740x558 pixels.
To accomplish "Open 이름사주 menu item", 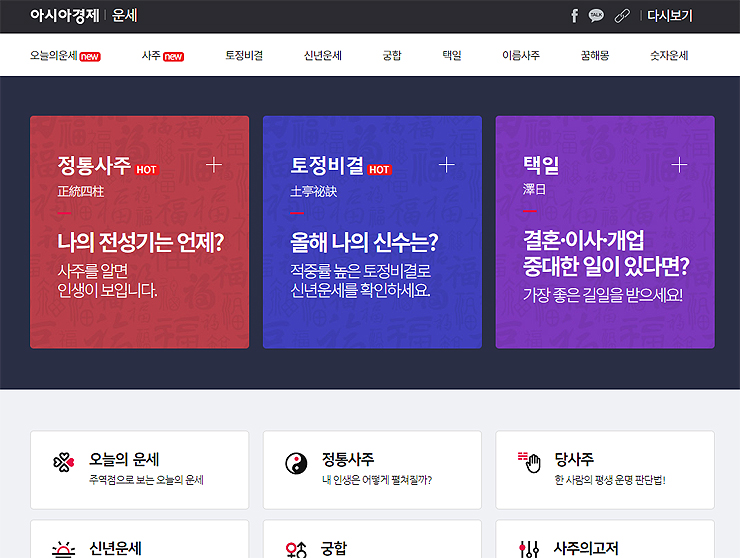I will point(521,55).
